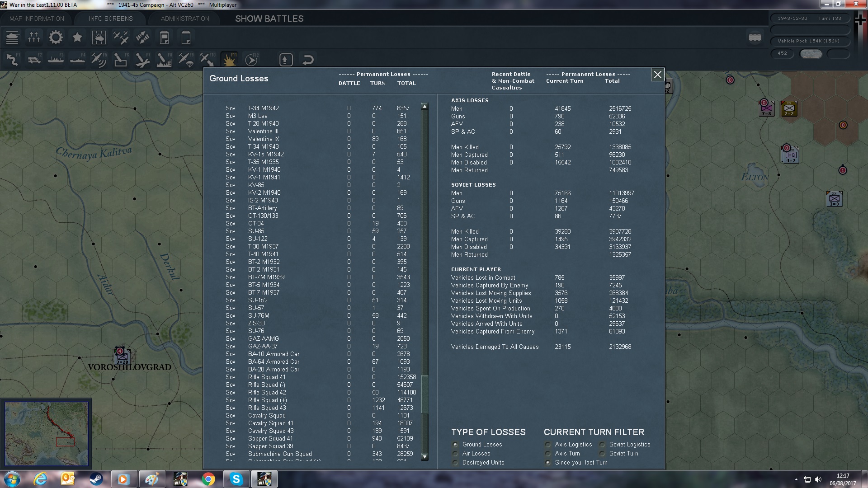Click the up-arrow box toolbar icon

(x=286, y=60)
